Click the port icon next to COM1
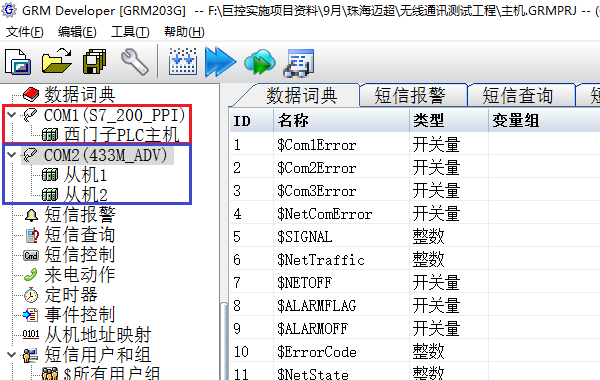 [x=30, y=115]
